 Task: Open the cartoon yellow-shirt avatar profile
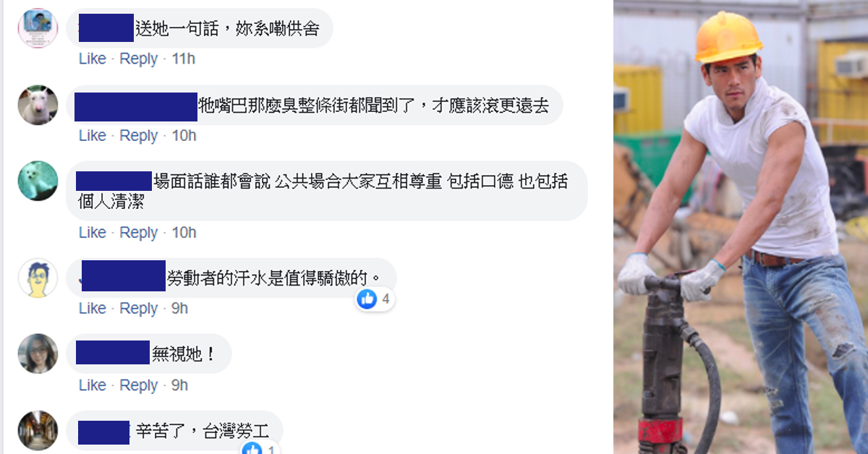click(x=38, y=278)
